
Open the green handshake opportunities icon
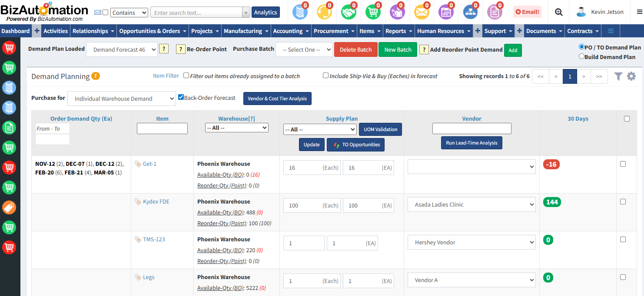click(x=348, y=12)
